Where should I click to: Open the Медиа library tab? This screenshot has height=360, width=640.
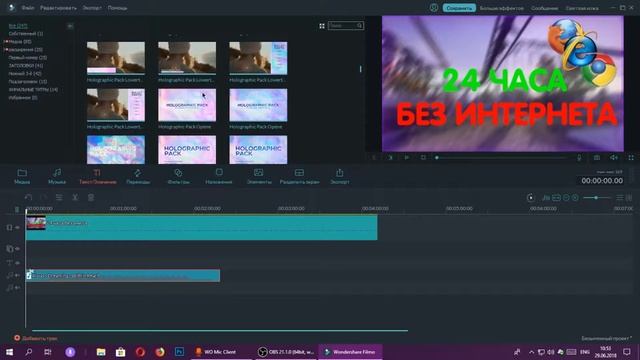pos(22,176)
